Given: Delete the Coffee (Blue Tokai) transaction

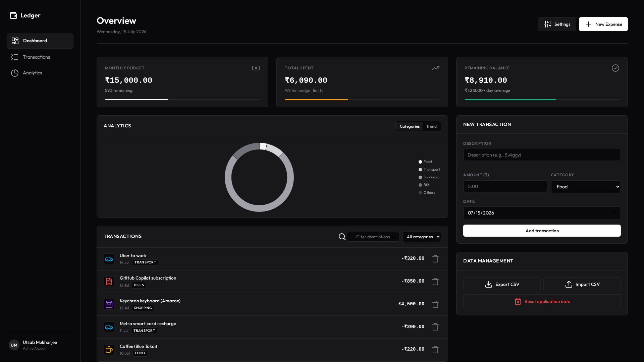Looking at the screenshot, I should point(435,350).
